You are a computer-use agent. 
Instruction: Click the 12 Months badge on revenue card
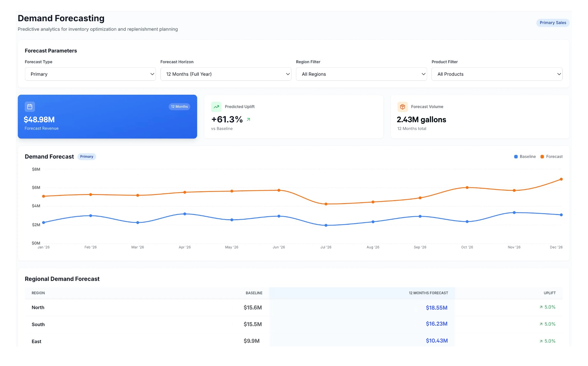179,107
